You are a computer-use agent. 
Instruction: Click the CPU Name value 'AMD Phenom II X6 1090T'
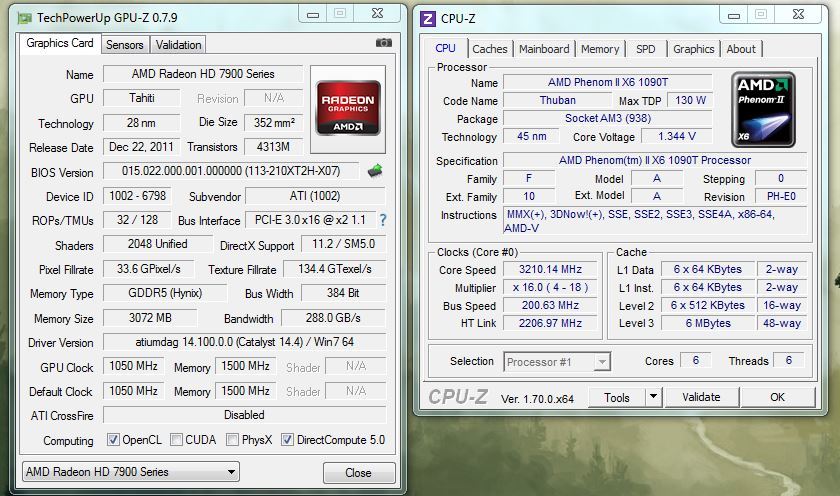(608, 82)
